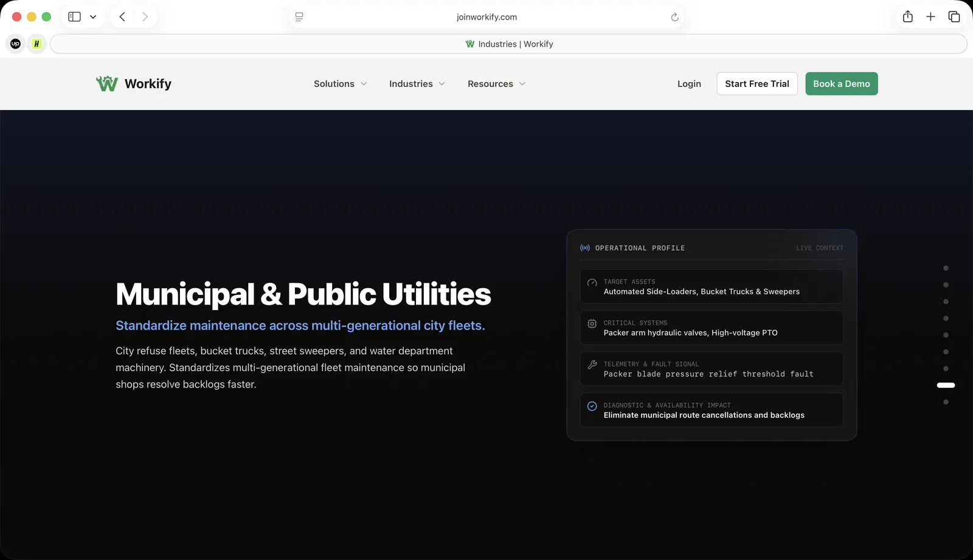Click the Diagnostic & Availability checkmark icon
The width and height of the screenshot is (973, 560).
pos(592,406)
